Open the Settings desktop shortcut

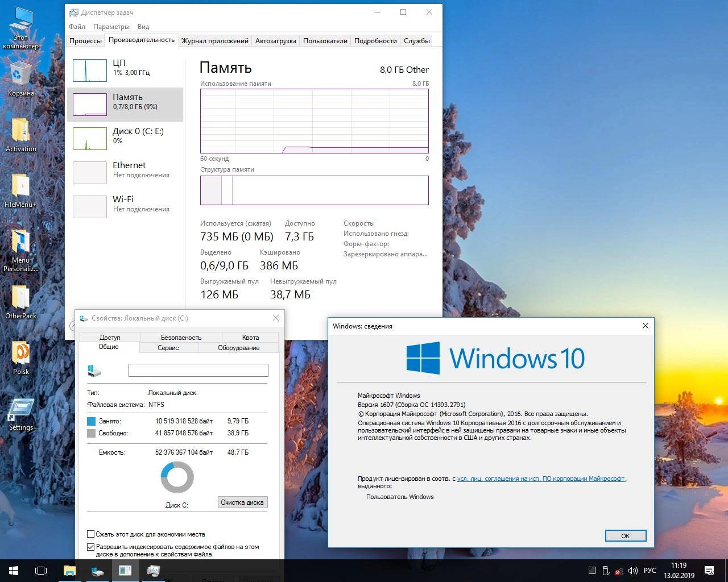(x=20, y=414)
